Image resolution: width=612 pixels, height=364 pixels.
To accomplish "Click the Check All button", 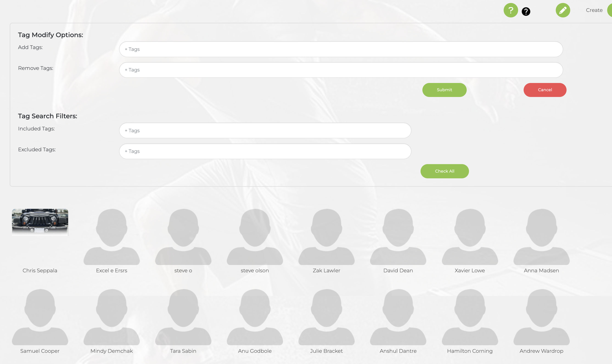I will pyautogui.click(x=444, y=171).
